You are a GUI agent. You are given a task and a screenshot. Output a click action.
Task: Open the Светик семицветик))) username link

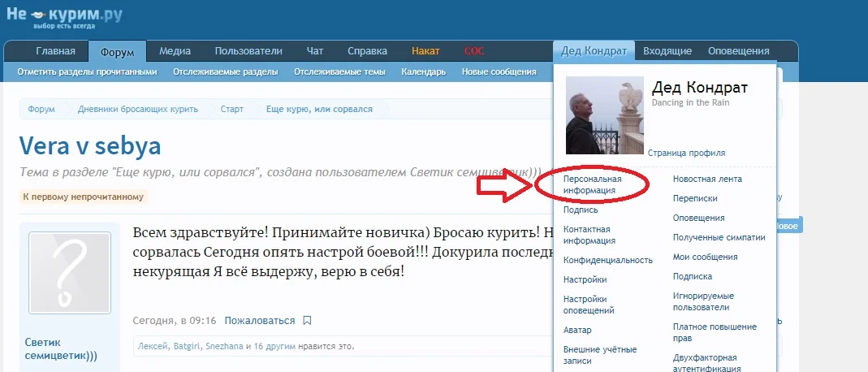(x=61, y=348)
